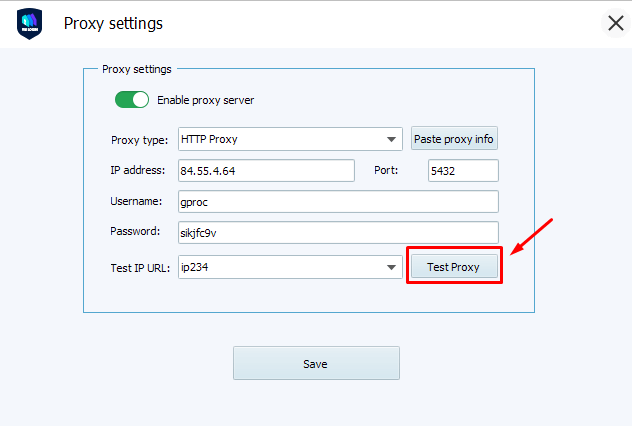The image size is (632, 426).
Task: Disable the Enable proxy server switch
Action: coord(132,100)
